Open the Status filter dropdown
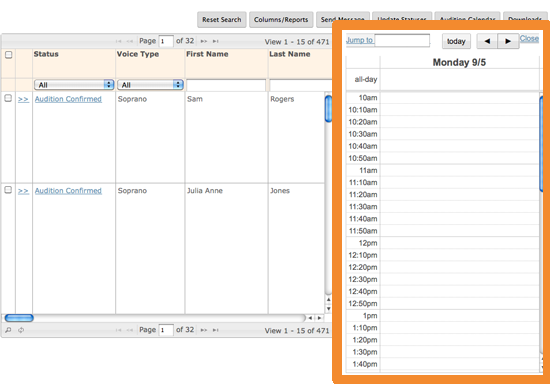The image size is (550, 384). pos(74,85)
